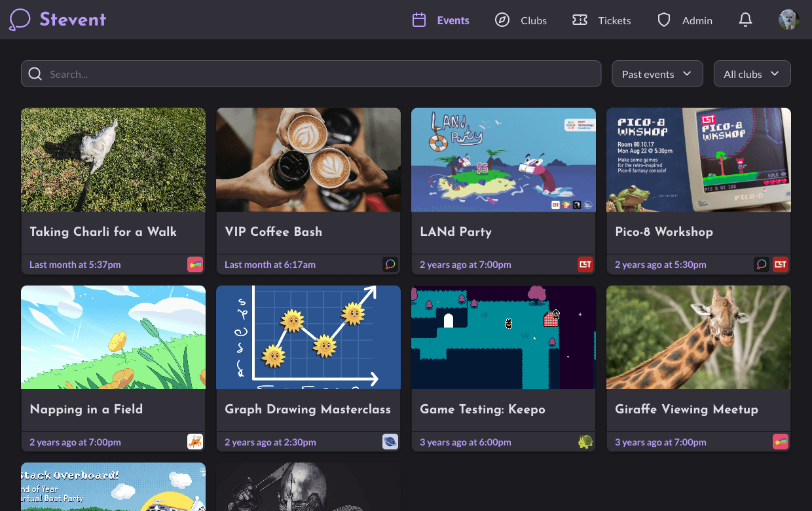The width and height of the screenshot is (812, 511).
Task: Click the Keepo pixel game thumbnail
Action: (504, 337)
